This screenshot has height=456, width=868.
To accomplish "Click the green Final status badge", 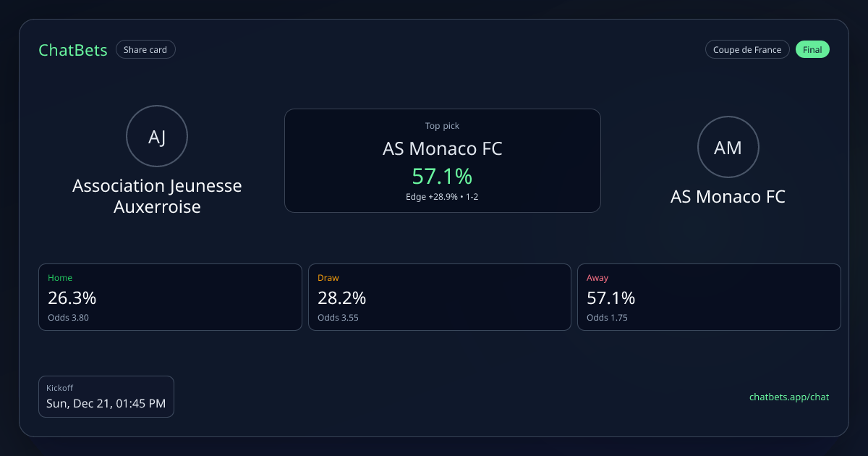I will (x=812, y=50).
